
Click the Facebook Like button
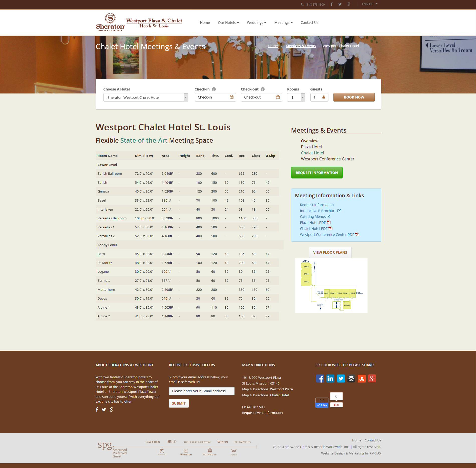click(322, 405)
